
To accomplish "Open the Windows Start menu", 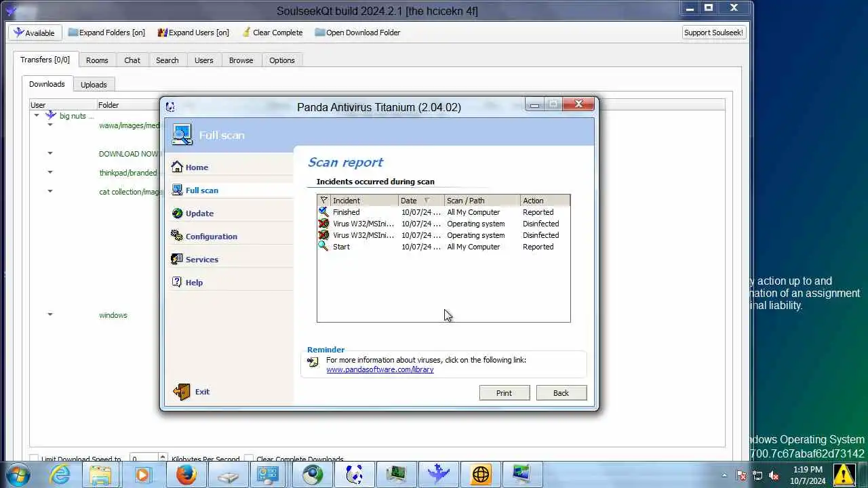I will coord(16,474).
